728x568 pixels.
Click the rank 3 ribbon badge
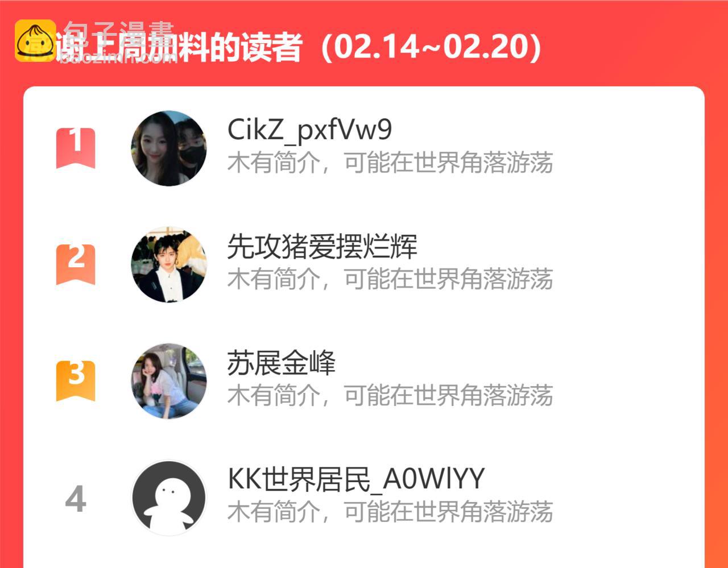(76, 381)
